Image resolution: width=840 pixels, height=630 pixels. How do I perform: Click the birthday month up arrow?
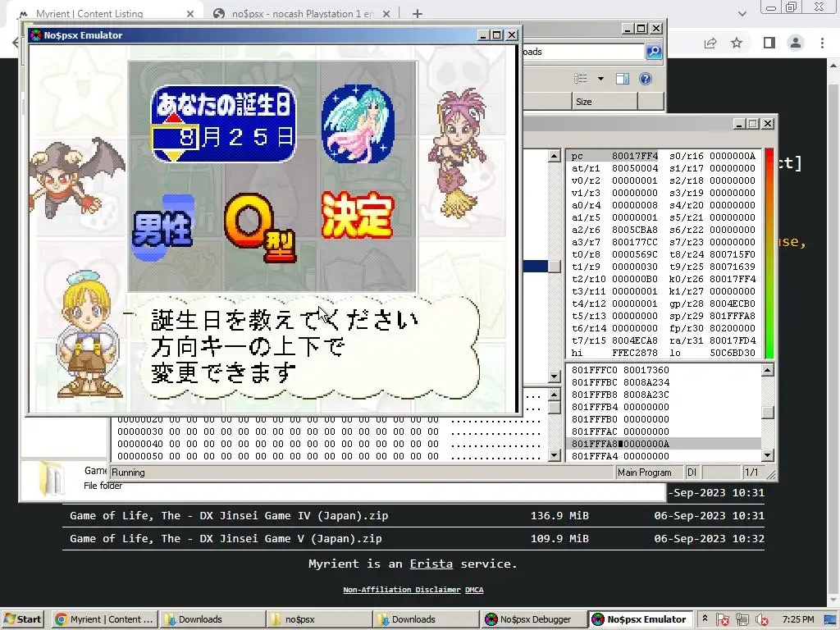click(x=175, y=119)
